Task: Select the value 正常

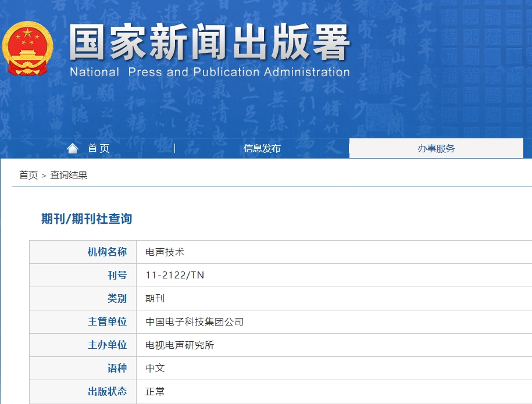Action: tap(155, 391)
